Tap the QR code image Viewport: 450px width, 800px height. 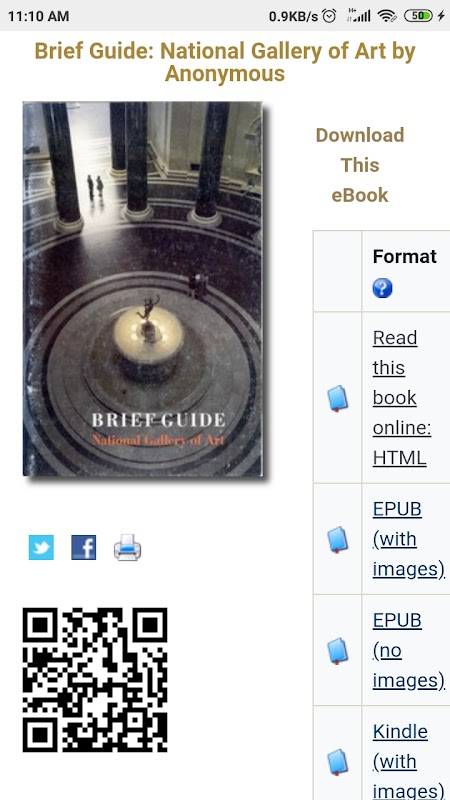point(95,680)
